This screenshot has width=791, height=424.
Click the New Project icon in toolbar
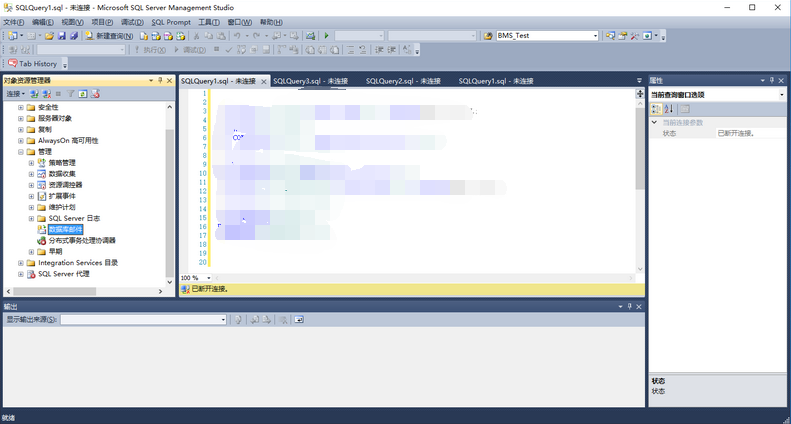(x=13, y=36)
